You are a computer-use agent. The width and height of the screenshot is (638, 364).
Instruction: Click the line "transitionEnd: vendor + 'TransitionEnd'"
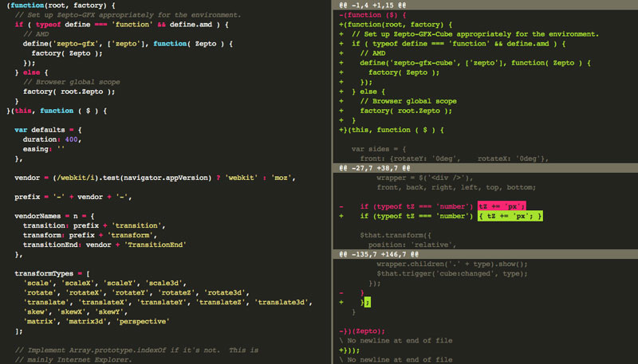pyautogui.click(x=104, y=245)
